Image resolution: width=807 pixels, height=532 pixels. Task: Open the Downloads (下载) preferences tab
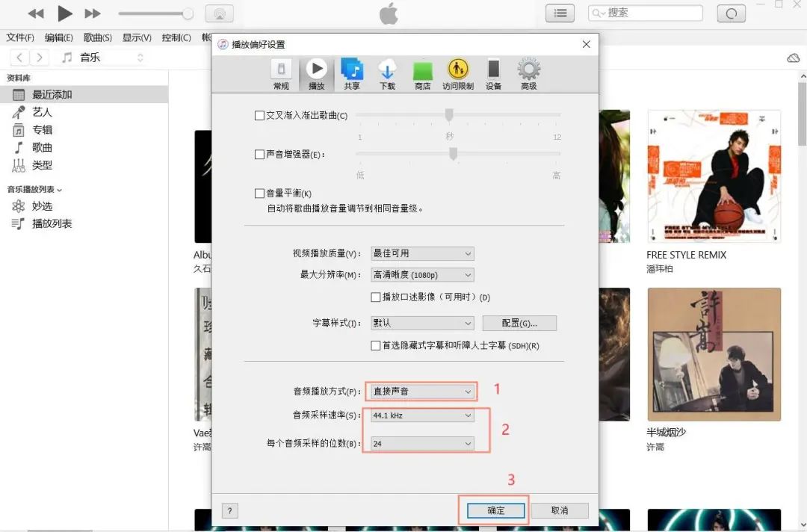pyautogui.click(x=387, y=75)
